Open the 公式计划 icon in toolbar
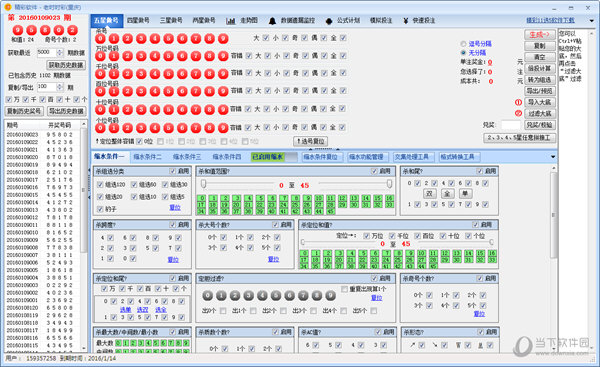 [x=329, y=21]
